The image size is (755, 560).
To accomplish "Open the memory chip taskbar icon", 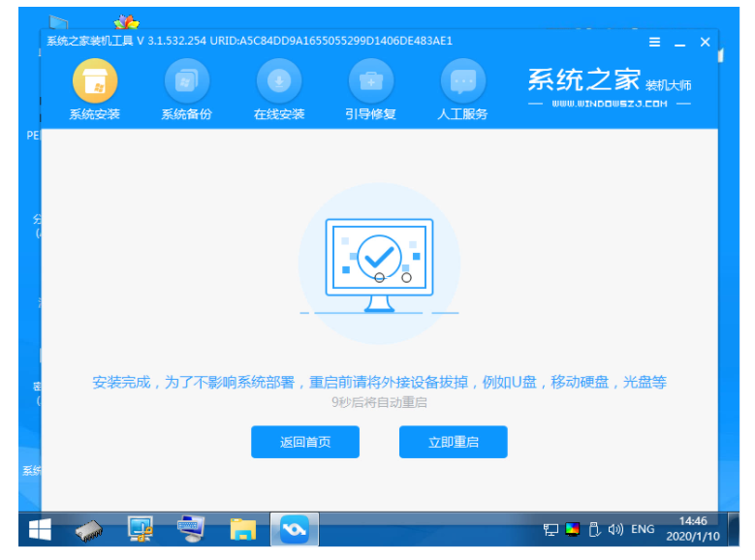I will [x=91, y=529].
